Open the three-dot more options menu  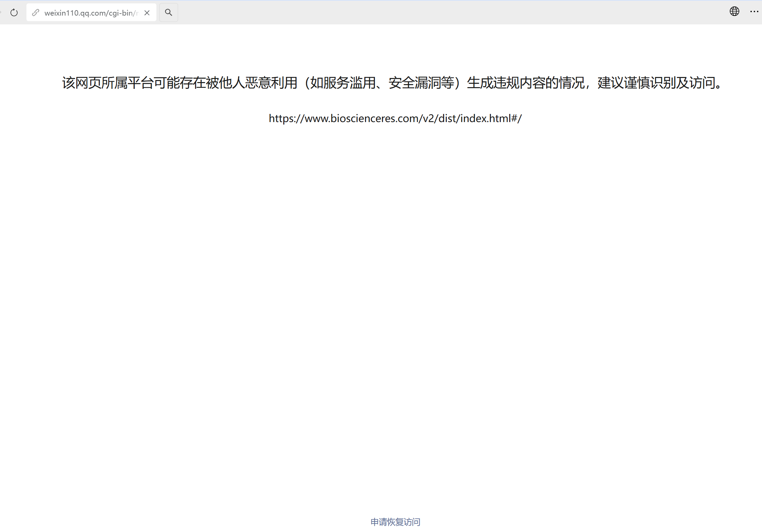pos(754,12)
